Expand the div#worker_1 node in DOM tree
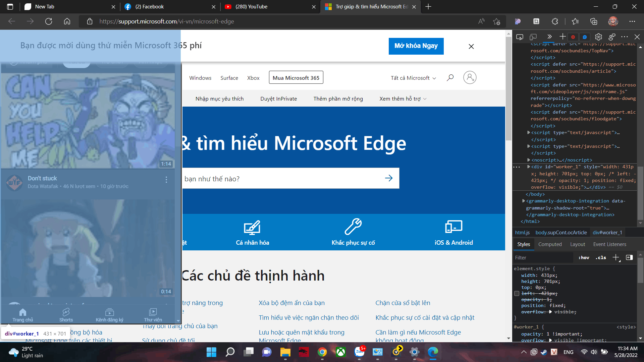 click(529, 167)
